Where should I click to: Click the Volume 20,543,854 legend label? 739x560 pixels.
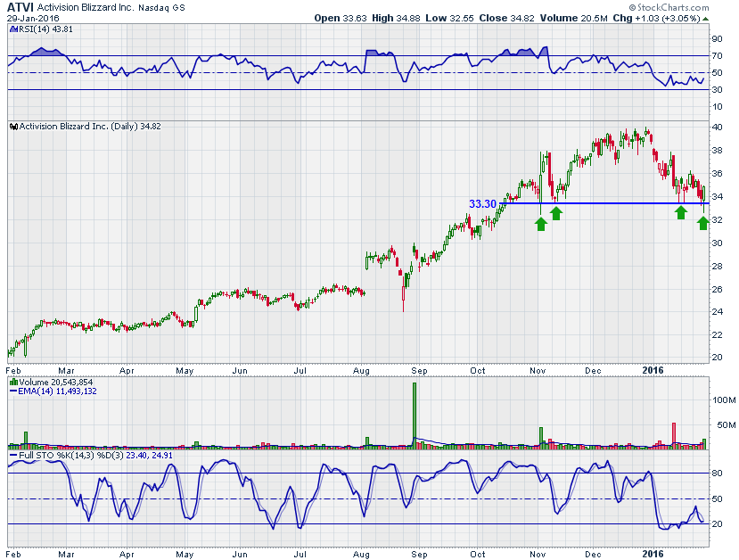click(x=55, y=383)
